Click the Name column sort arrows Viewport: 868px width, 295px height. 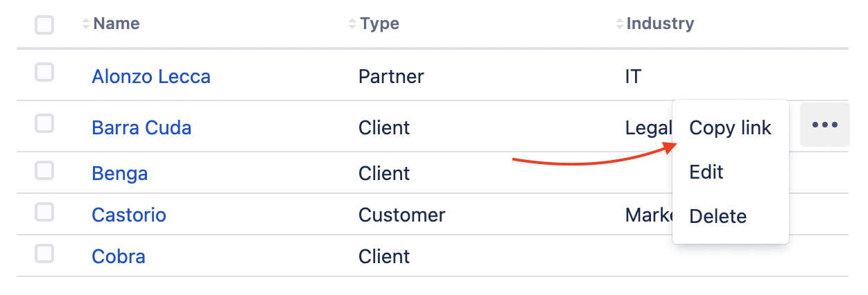point(86,24)
